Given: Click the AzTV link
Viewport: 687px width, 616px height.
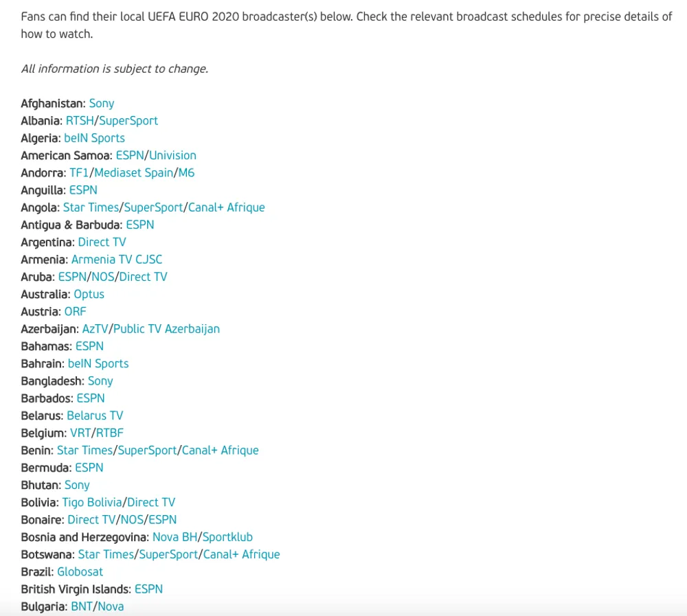Looking at the screenshot, I should pyautogui.click(x=95, y=329).
